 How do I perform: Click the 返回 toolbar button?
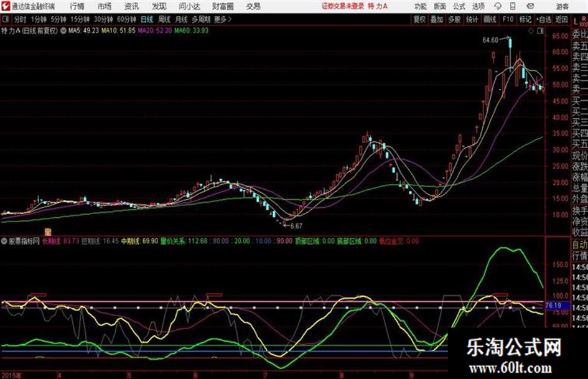[561, 19]
